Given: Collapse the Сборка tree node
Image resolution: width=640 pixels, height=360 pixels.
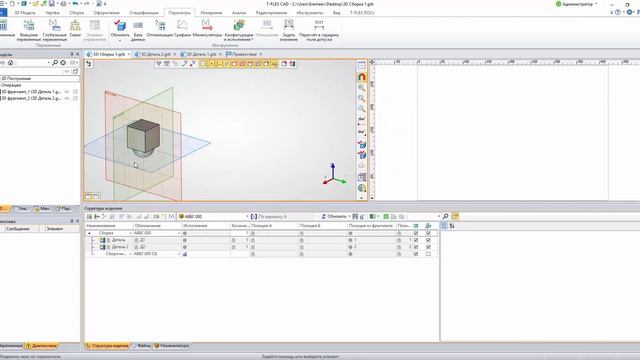Looking at the screenshot, I should coord(89,233).
